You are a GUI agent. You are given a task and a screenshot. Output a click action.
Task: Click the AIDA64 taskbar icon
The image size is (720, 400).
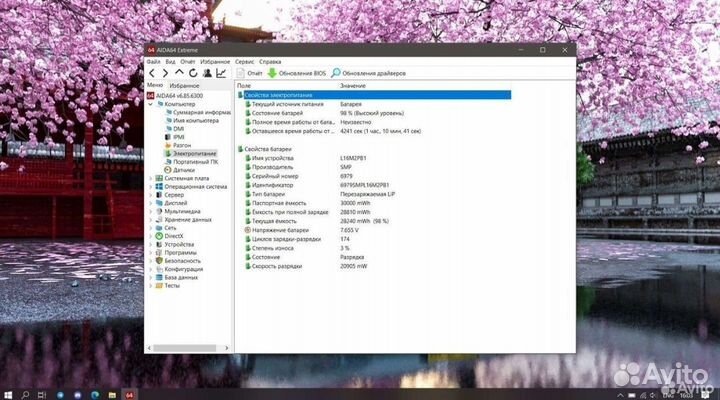(129, 394)
